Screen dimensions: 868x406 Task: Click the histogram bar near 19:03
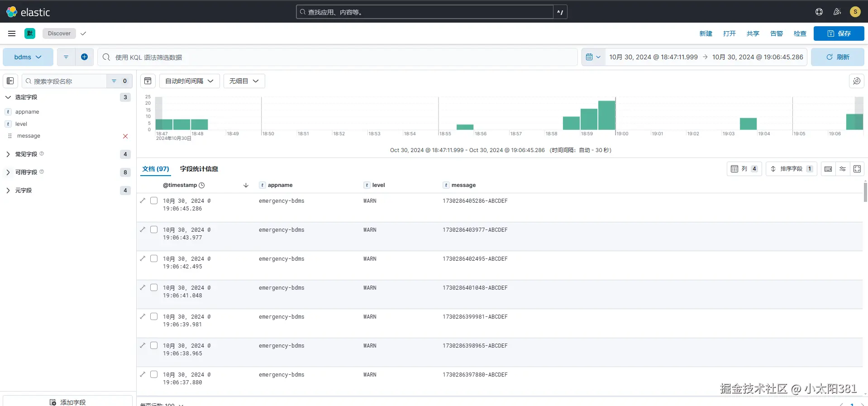pyautogui.click(x=748, y=124)
